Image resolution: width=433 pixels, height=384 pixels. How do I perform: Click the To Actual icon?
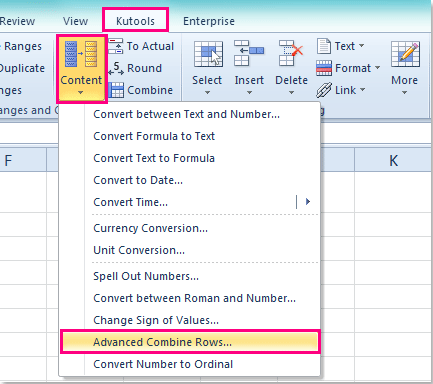click(x=116, y=46)
